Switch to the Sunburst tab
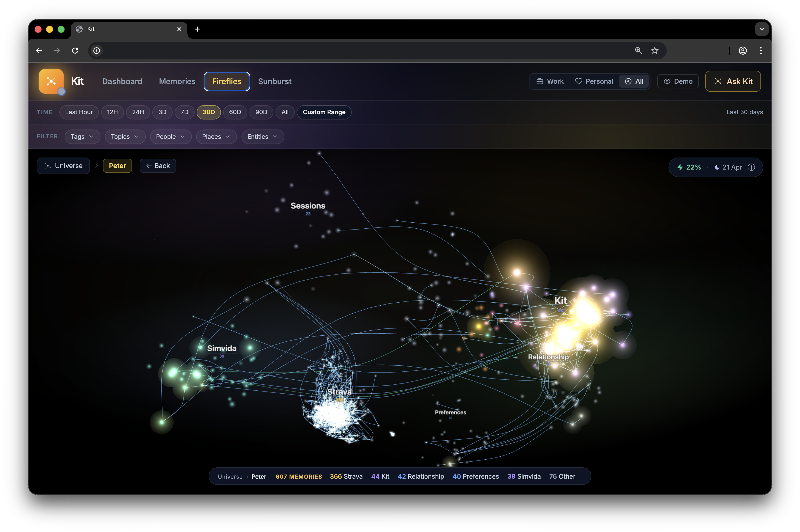Viewport: 800px width, 532px height. coord(275,81)
